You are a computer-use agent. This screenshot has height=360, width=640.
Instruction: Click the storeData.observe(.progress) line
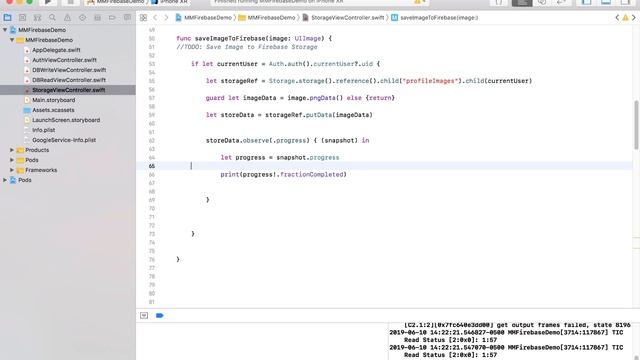point(287,140)
